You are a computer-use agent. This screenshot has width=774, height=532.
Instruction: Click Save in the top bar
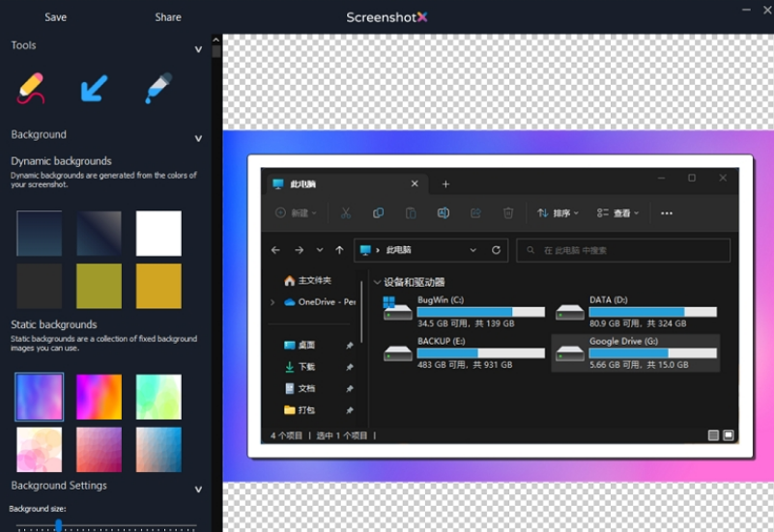click(56, 17)
